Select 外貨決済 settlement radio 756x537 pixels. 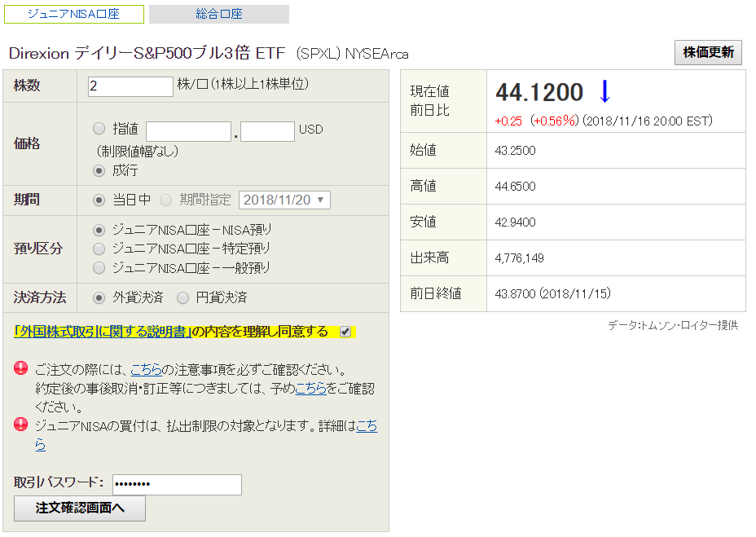click(x=99, y=297)
